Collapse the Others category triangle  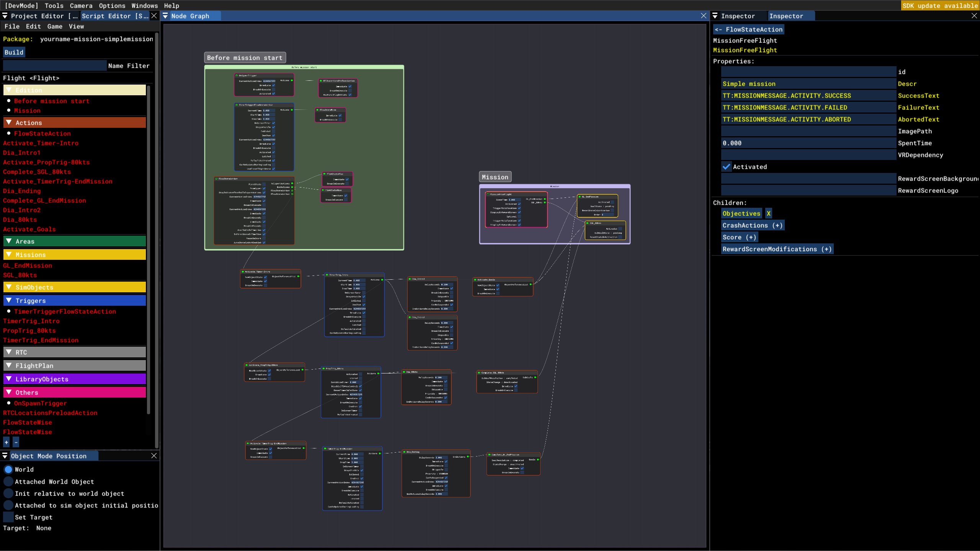9,392
